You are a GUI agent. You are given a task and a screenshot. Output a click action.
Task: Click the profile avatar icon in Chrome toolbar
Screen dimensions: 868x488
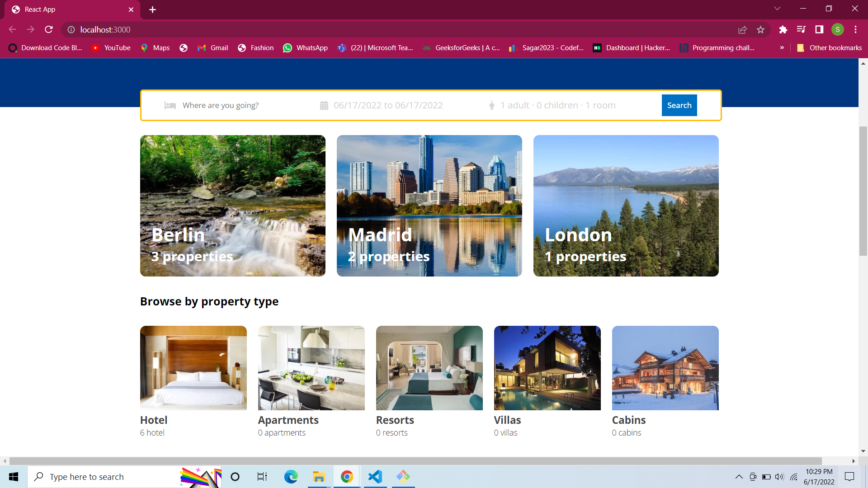click(x=838, y=29)
